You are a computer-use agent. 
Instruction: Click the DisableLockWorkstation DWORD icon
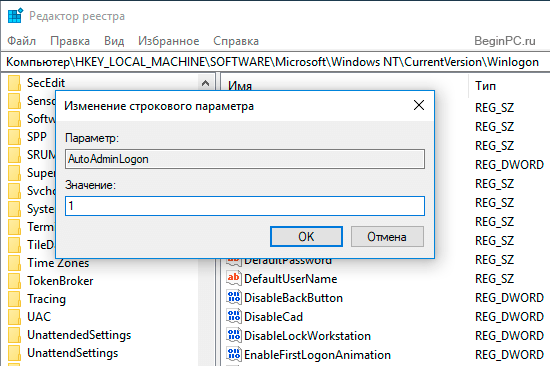(x=234, y=335)
